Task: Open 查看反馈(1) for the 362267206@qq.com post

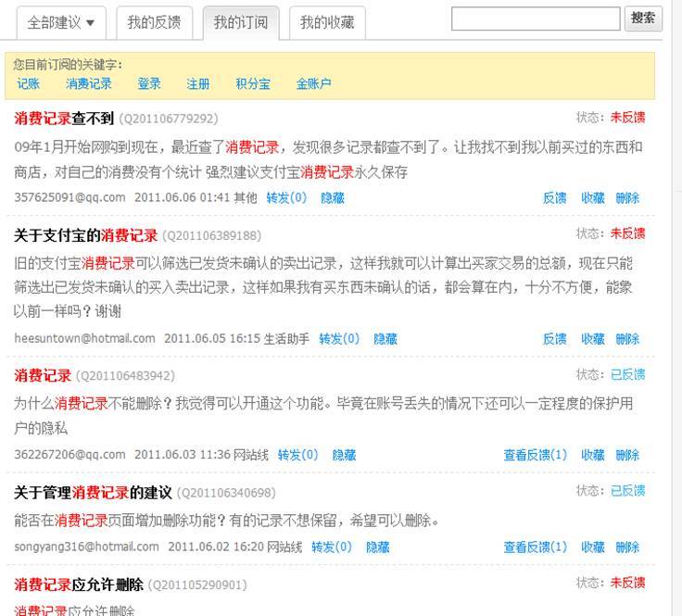Action: (x=535, y=455)
